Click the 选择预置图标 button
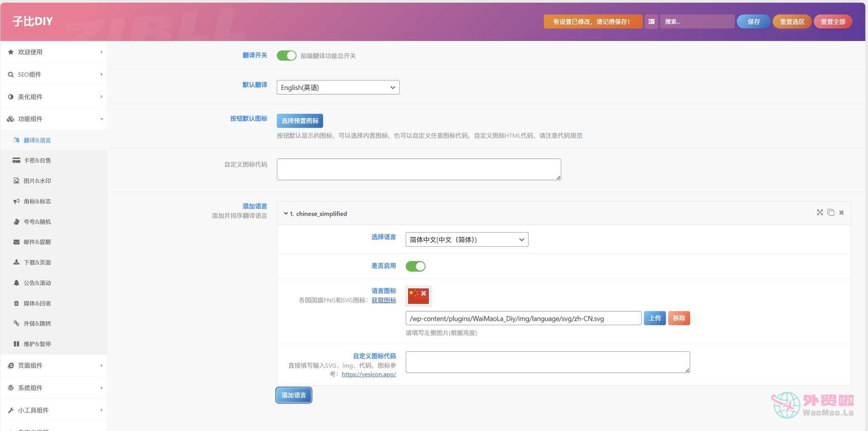This screenshot has height=431, width=868. click(300, 121)
